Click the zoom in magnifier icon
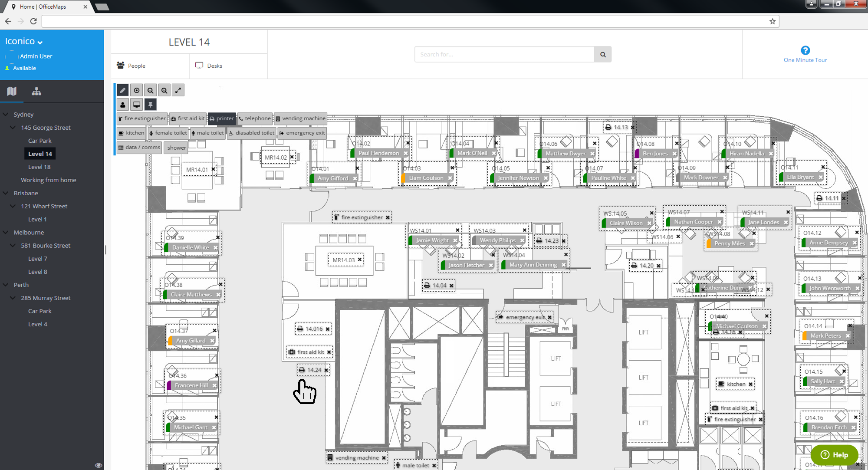The width and height of the screenshot is (868, 470). [164, 90]
